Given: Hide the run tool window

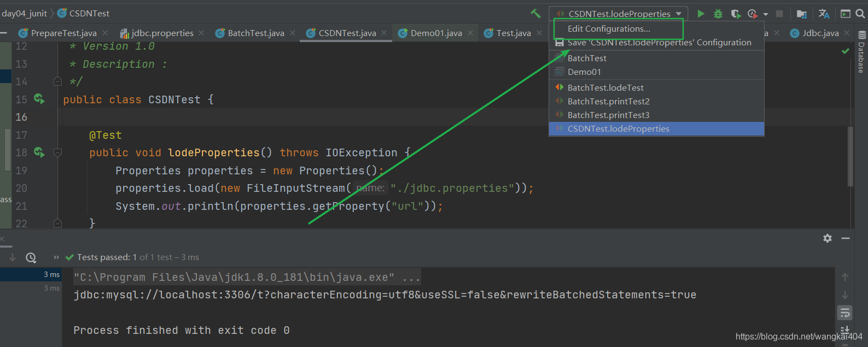Looking at the screenshot, I should [x=846, y=238].
